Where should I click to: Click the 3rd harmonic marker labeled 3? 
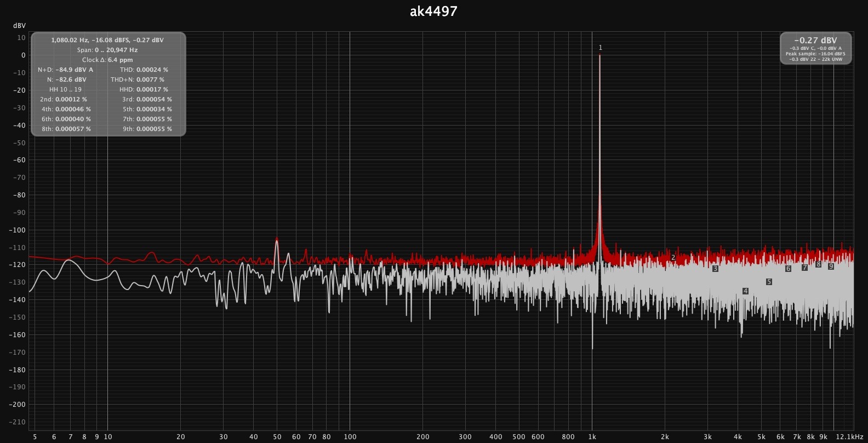(715, 269)
